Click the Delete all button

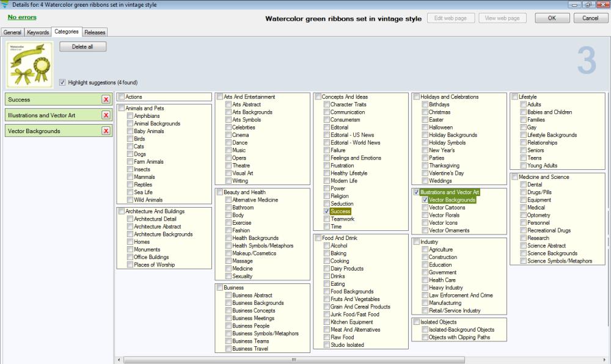point(82,46)
